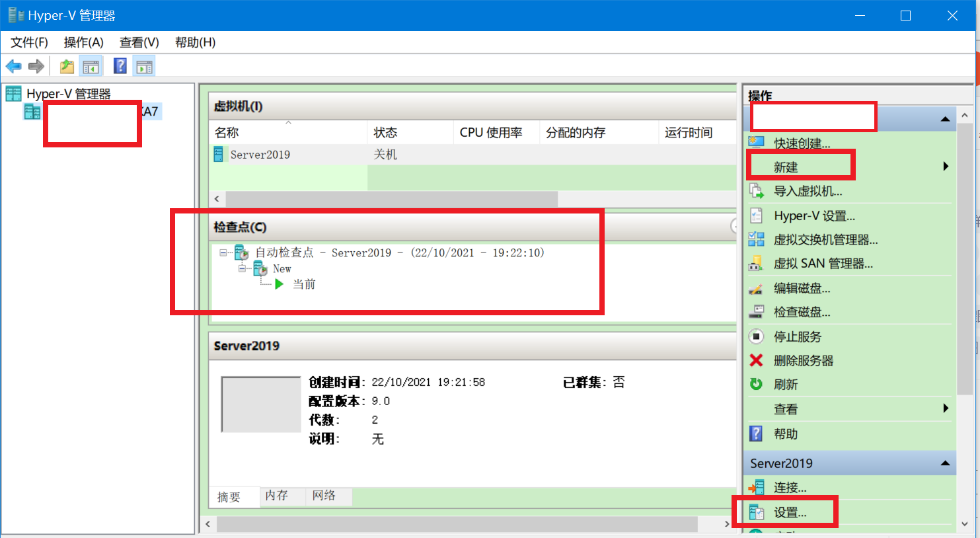The image size is (980, 538).
Task: Sort by 名称 column header
Action: pyautogui.click(x=288, y=132)
